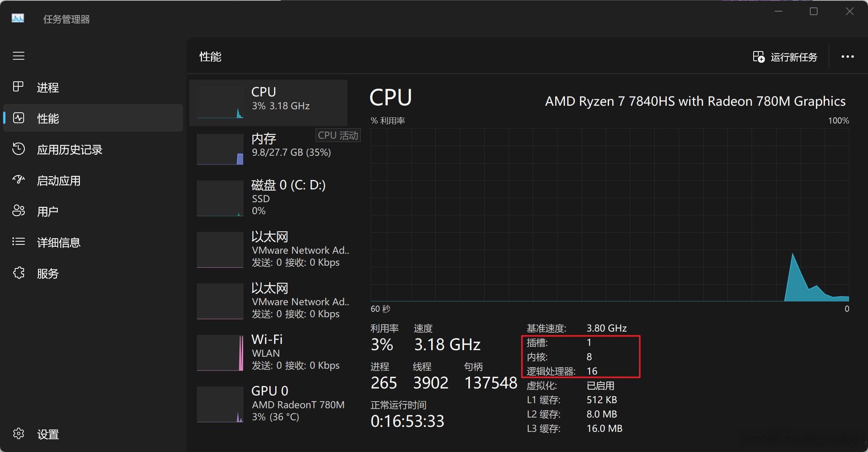Click the Wi-Fi mini graph thumbnail
This screenshot has height=452, width=868.
click(220, 352)
